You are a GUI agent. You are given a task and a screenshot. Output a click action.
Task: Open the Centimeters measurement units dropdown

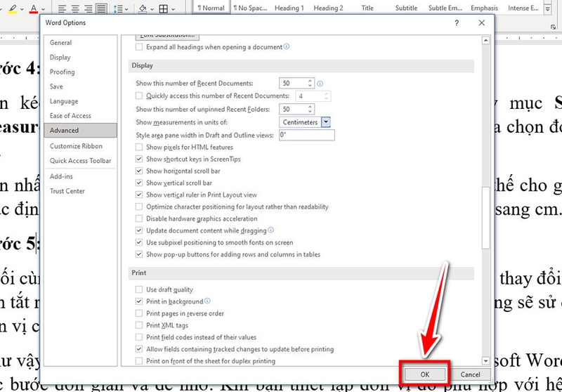point(326,122)
